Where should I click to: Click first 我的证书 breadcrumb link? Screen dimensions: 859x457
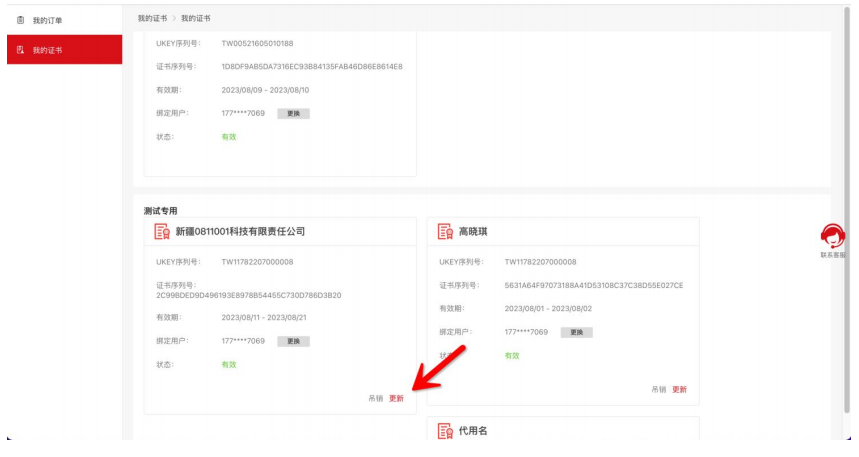(151, 19)
